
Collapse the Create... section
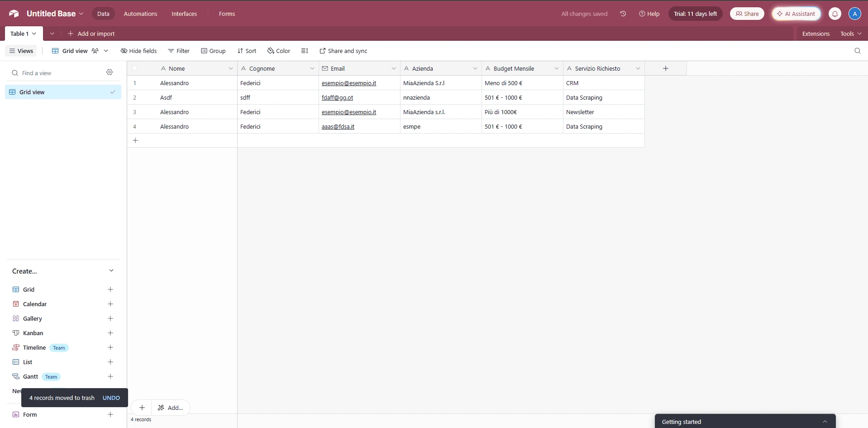coord(111,271)
